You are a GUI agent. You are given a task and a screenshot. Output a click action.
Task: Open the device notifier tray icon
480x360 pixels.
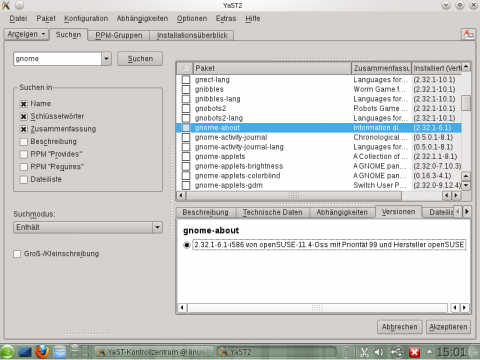397,352
